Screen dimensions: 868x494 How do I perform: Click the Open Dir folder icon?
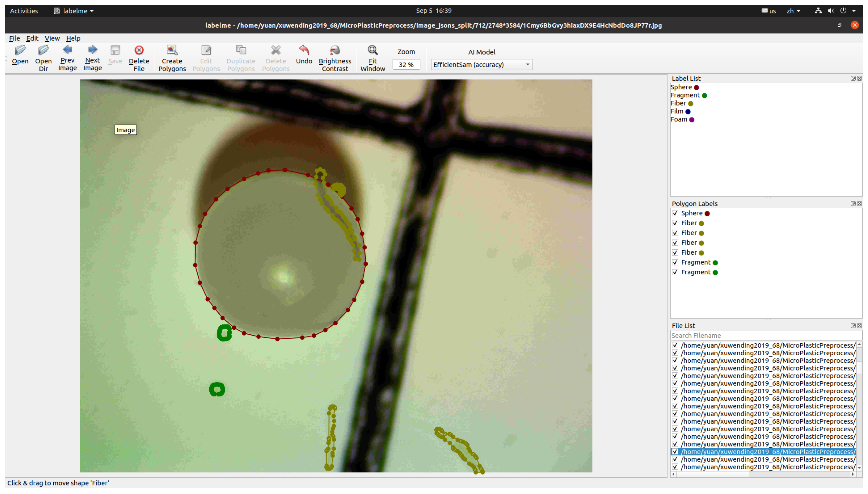[x=43, y=50]
